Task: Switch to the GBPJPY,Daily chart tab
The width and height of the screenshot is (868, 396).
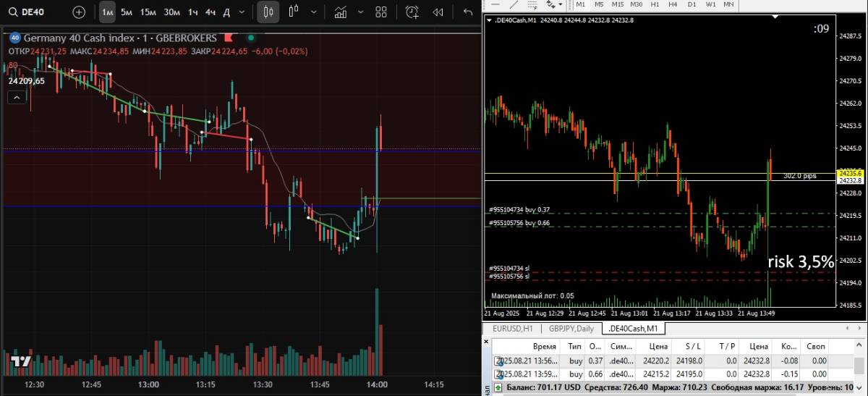Action: [x=572, y=329]
